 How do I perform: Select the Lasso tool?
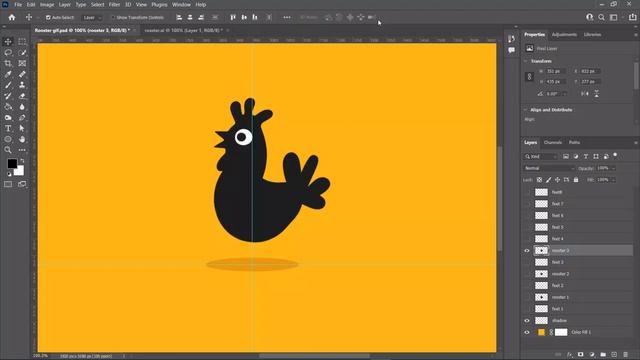tap(8, 53)
